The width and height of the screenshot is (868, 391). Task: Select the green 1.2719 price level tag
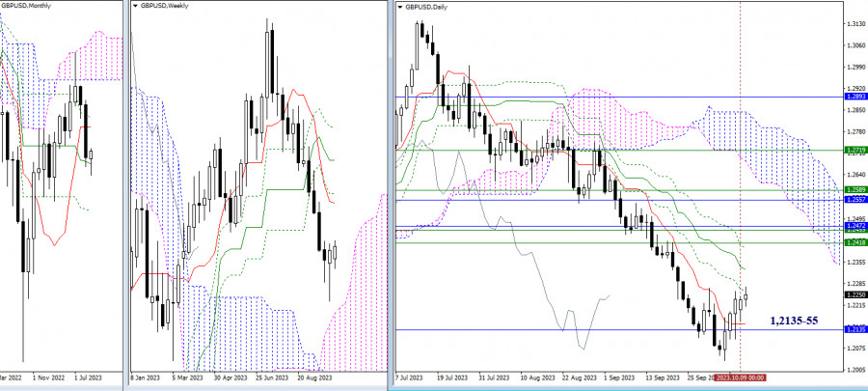(x=855, y=150)
